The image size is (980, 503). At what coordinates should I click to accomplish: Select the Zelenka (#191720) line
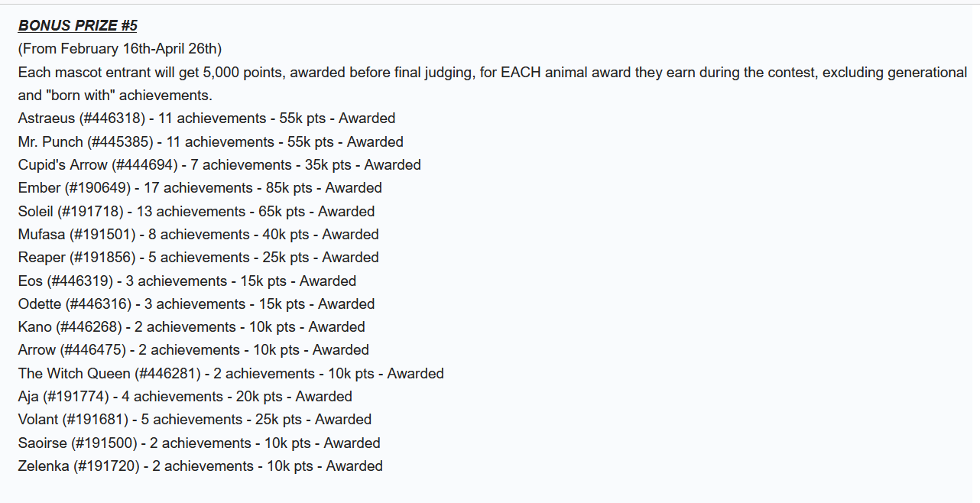coord(200,466)
